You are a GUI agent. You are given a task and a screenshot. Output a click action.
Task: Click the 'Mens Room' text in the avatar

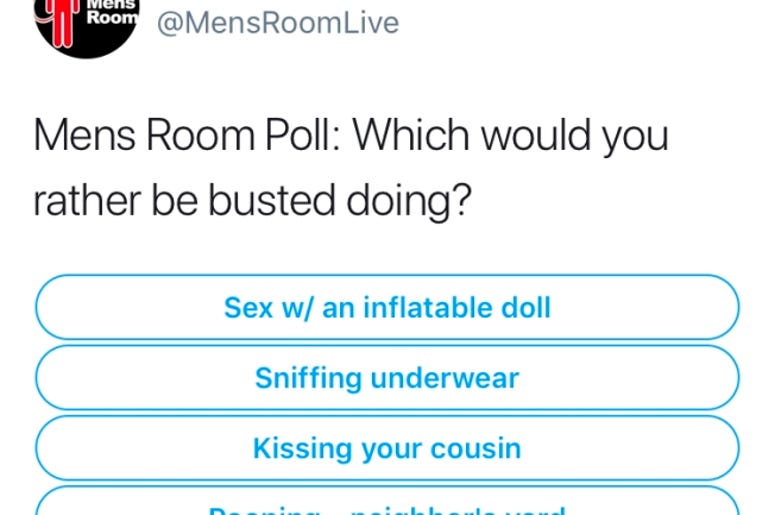[x=112, y=12]
